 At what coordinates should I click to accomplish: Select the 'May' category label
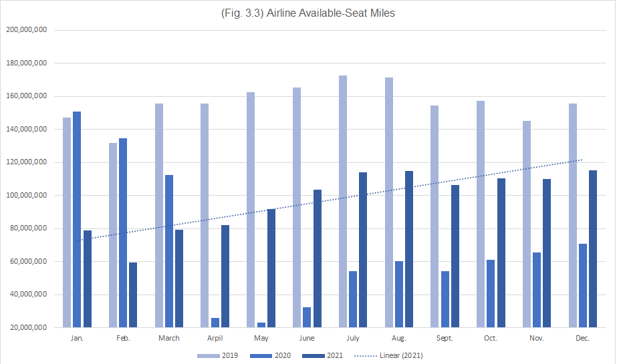click(x=261, y=338)
